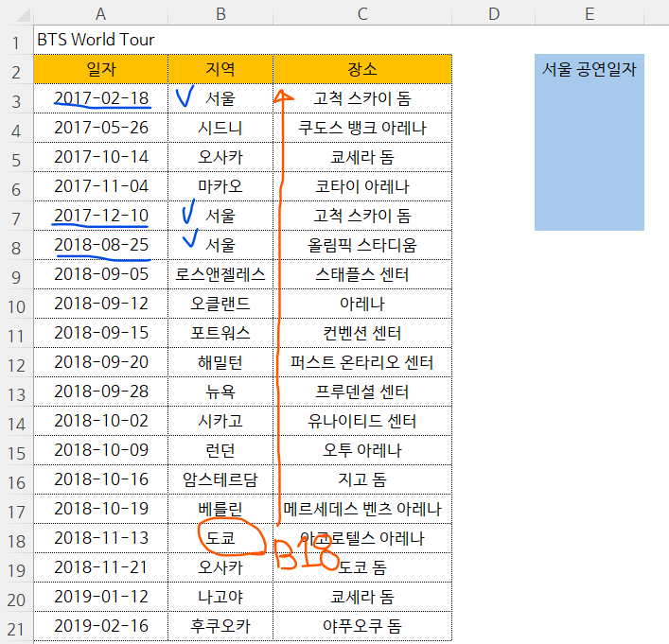Select date cell 2018-08-25
This screenshot has width=669, height=644.
pyautogui.click(x=100, y=245)
